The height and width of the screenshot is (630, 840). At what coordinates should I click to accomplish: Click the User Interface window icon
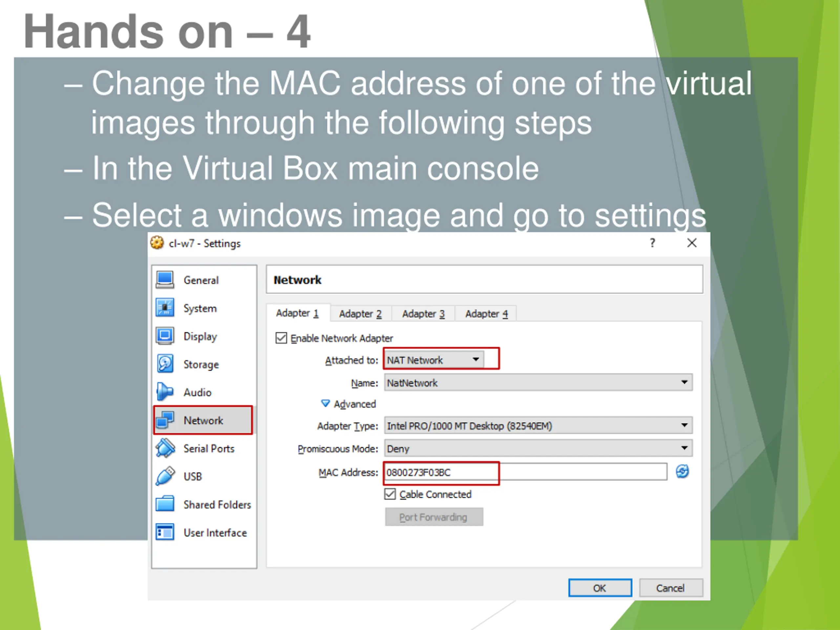click(165, 532)
